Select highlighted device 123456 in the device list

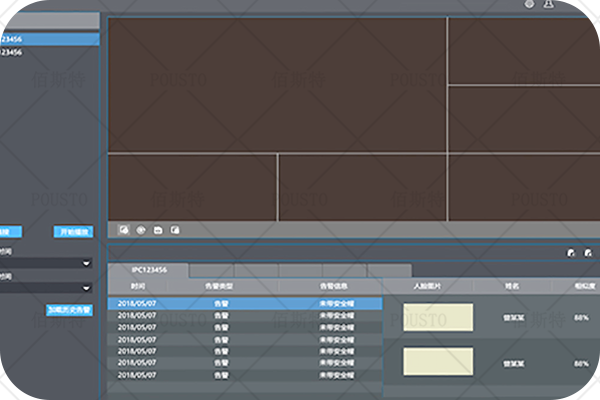[x=40, y=39]
